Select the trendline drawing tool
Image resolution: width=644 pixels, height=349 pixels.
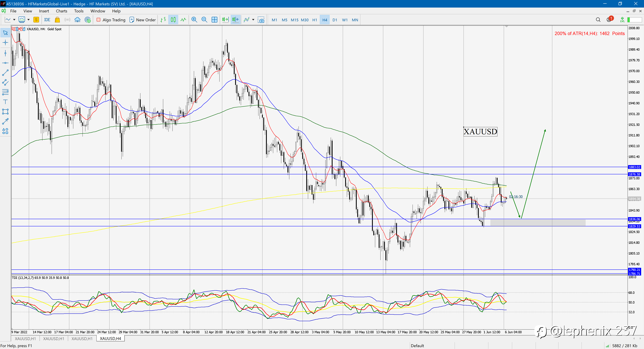pyautogui.click(x=5, y=73)
